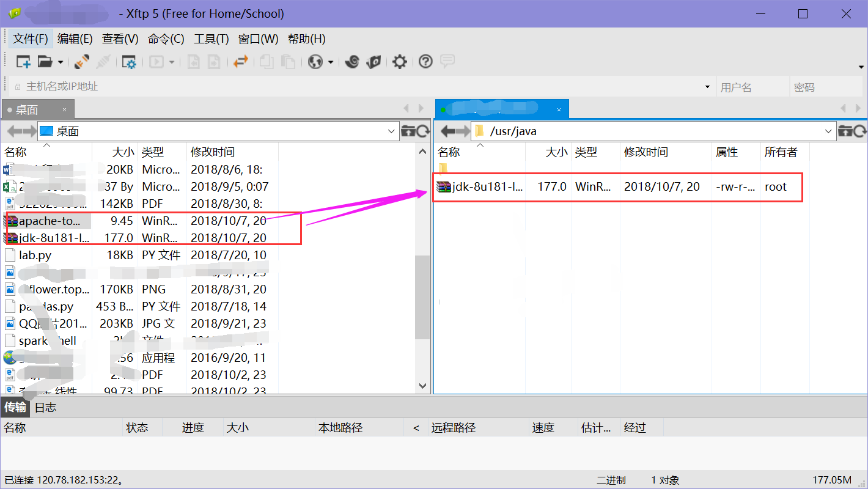Sort remote files by 属性 column
The image size is (868, 489).
click(x=737, y=152)
